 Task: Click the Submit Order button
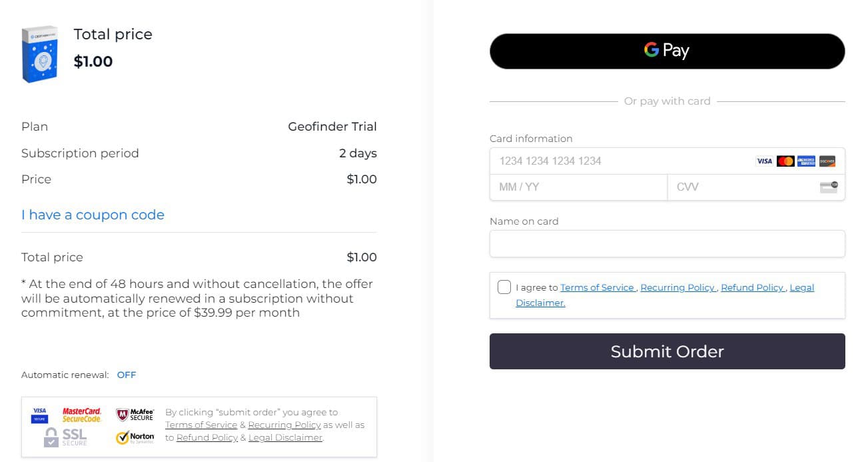pyautogui.click(x=667, y=351)
